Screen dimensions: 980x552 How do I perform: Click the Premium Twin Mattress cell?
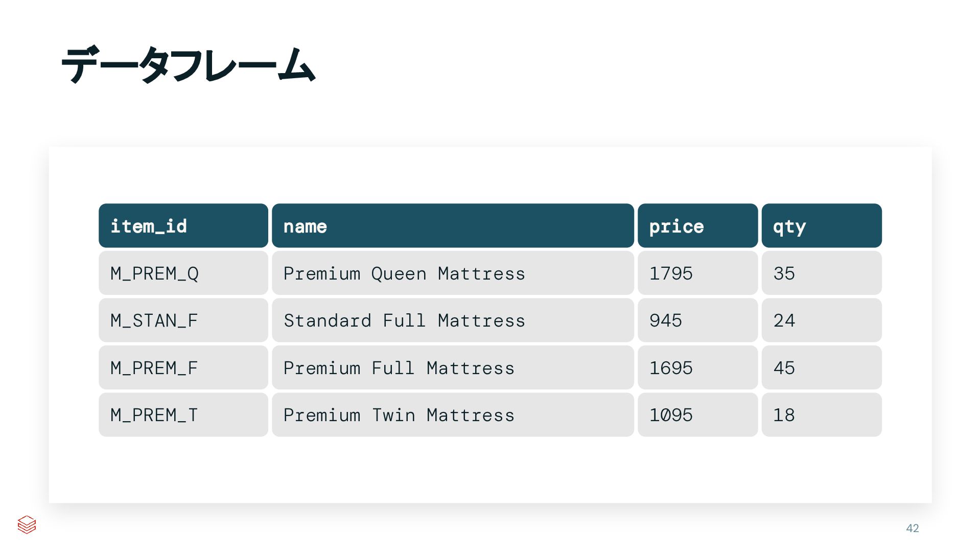tap(452, 415)
